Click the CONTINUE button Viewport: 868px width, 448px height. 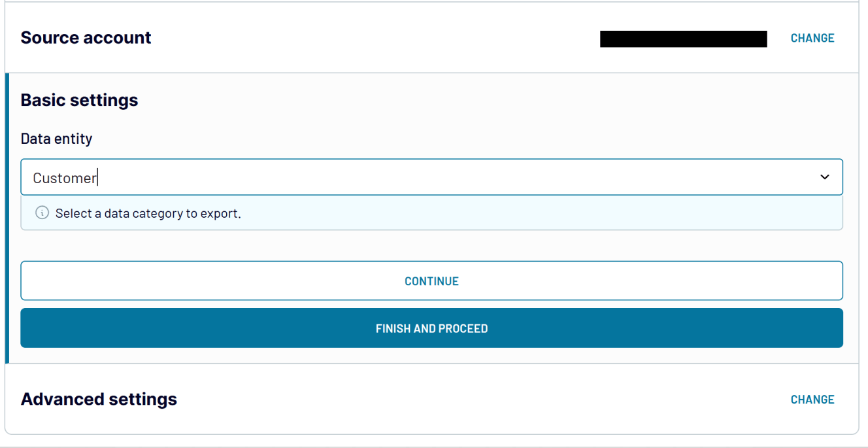coord(431,281)
